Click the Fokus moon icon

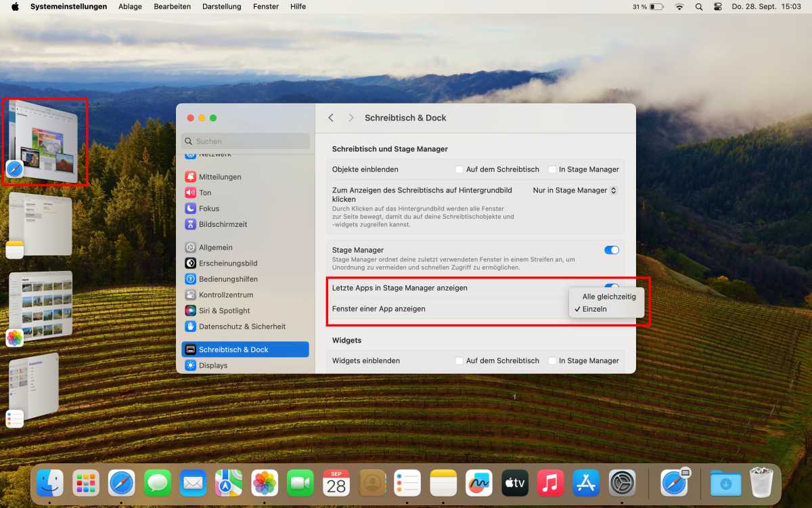pos(191,209)
